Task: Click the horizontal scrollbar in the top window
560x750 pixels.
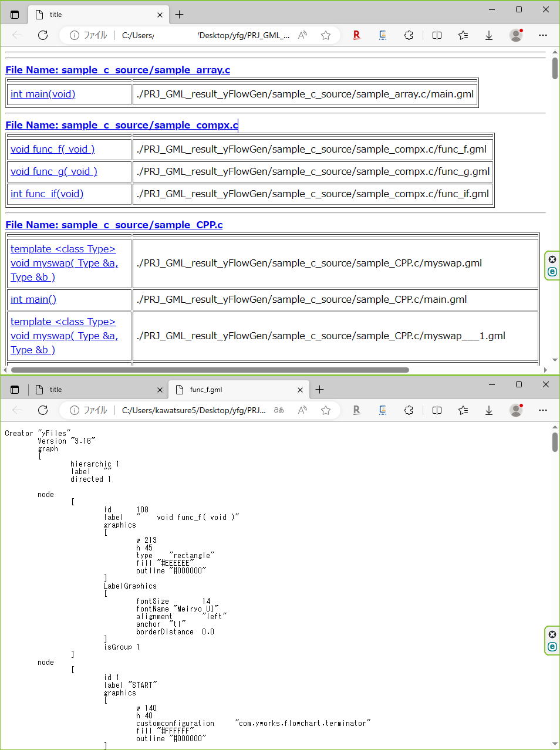Action: click(210, 370)
